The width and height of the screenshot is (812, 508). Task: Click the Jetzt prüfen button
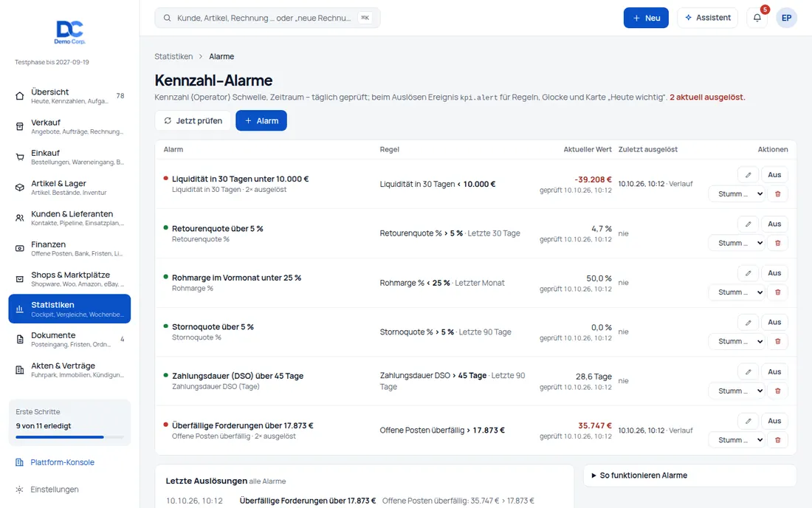coord(193,120)
